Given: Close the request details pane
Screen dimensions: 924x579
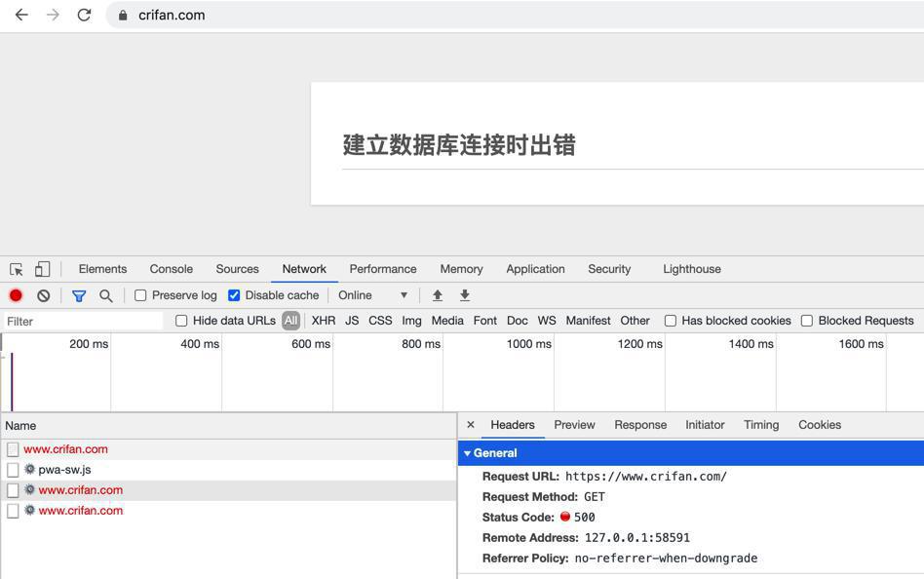Looking at the screenshot, I should point(470,425).
